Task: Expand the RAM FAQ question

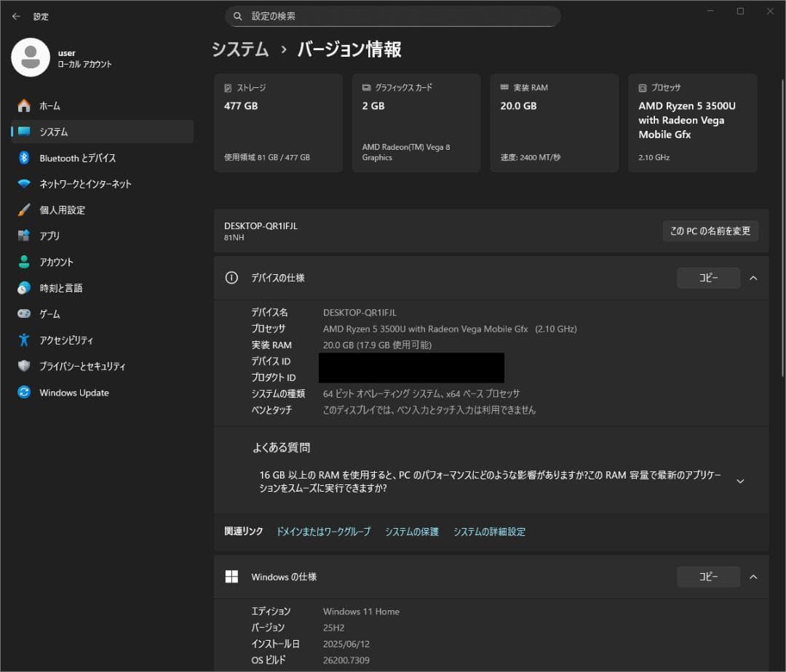Action: point(740,481)
